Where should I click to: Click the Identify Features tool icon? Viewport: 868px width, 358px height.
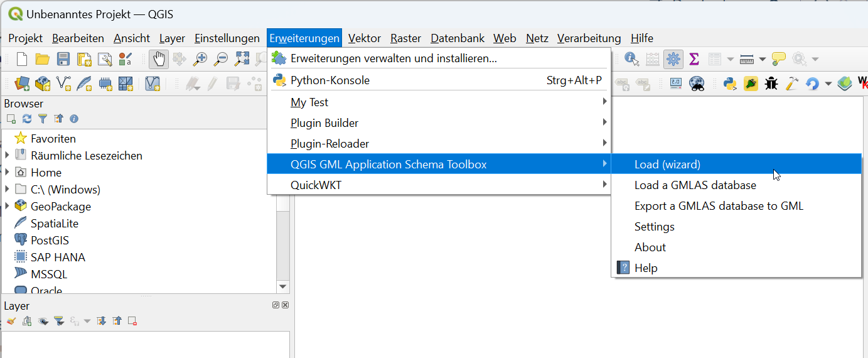pyautogui.click(x=631, y=60)
